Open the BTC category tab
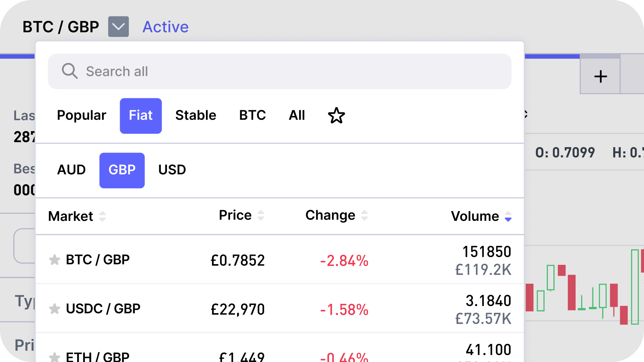 [252, 116]
